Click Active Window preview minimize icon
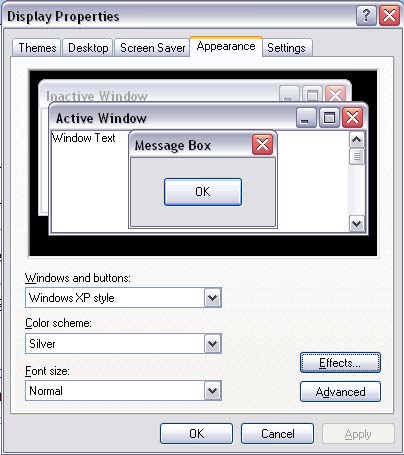Image resolution: width=404 pixels, height=455 pixels. (306, 118)
